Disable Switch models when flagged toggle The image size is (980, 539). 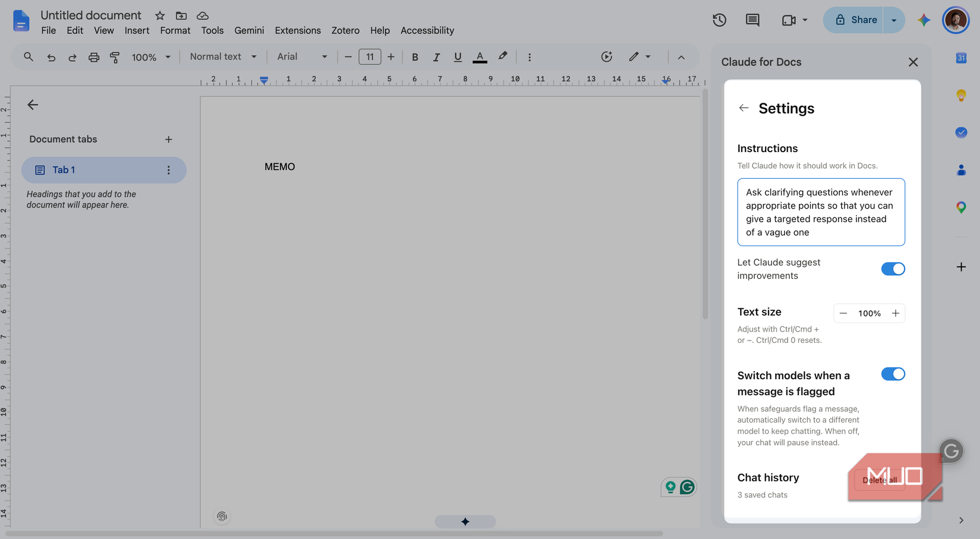pos(893,374)
